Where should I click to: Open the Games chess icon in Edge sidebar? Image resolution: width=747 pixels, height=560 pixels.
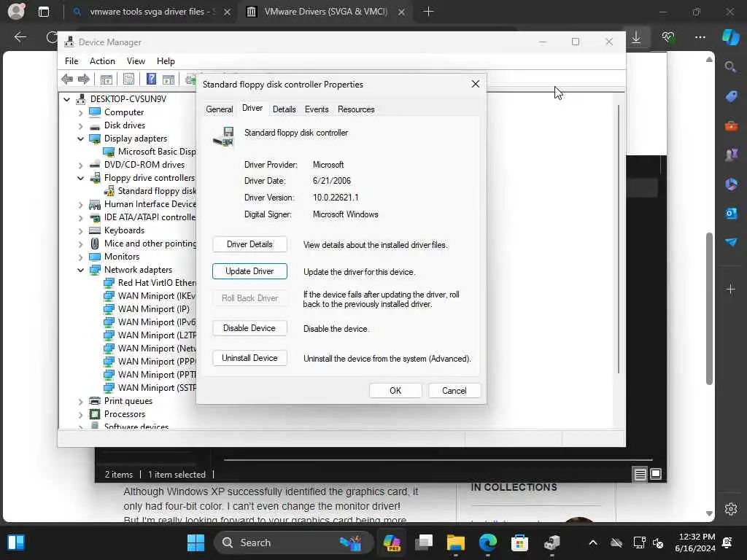(x=731, y=155)
